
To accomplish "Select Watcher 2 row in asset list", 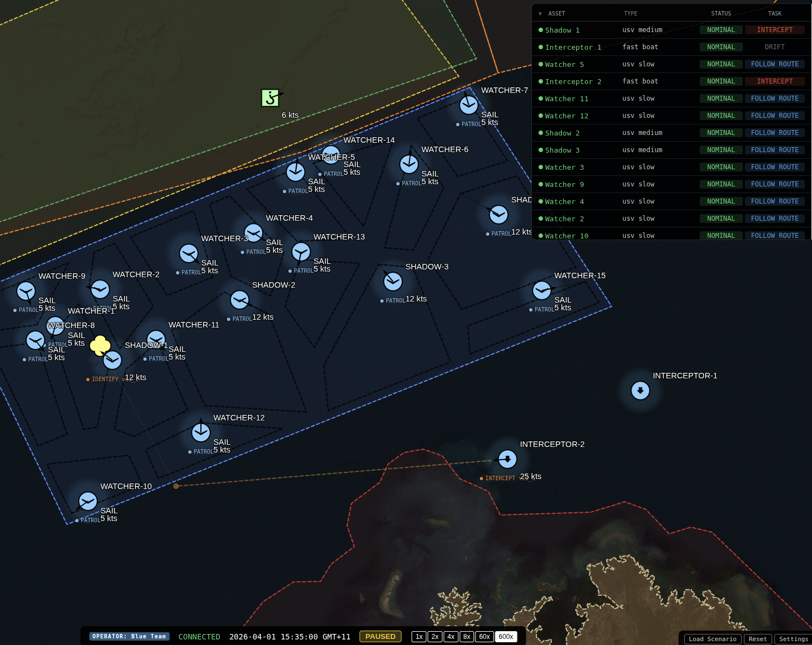I will pos(671,219).
